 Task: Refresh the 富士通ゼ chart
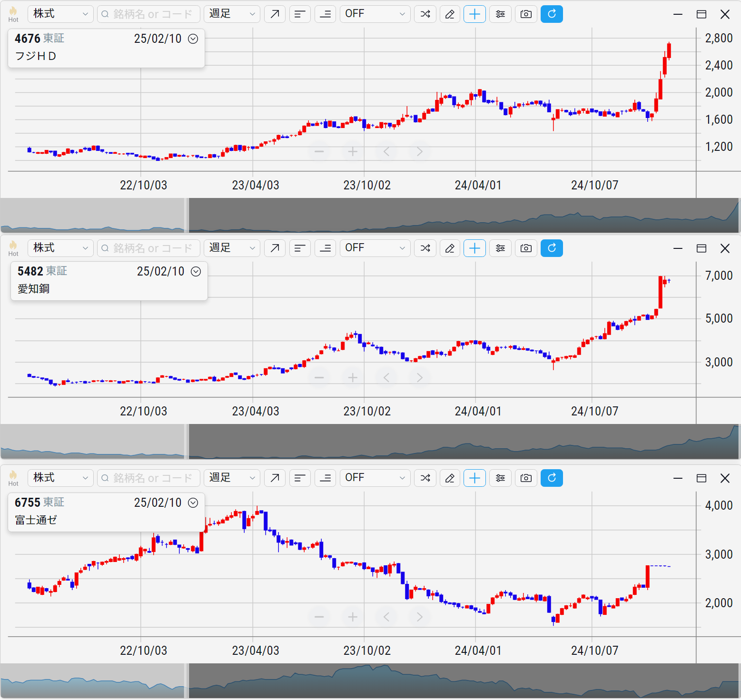click(552, 478)
